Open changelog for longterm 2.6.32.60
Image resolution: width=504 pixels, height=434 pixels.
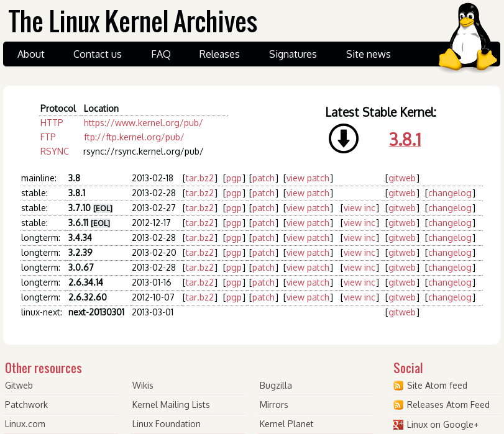(x=450, y=297)
